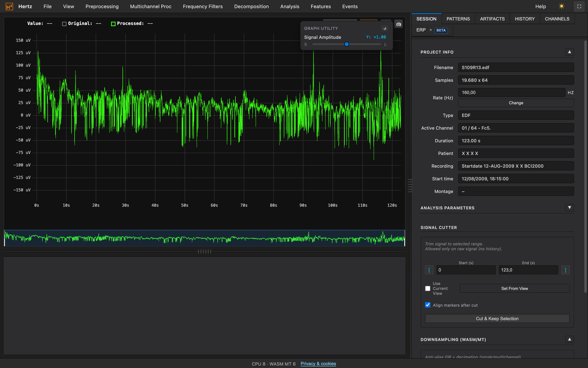Screen dimensions: 588x368
Task: Enter fullscreen with the expand icon
Action: coord(579,6)
